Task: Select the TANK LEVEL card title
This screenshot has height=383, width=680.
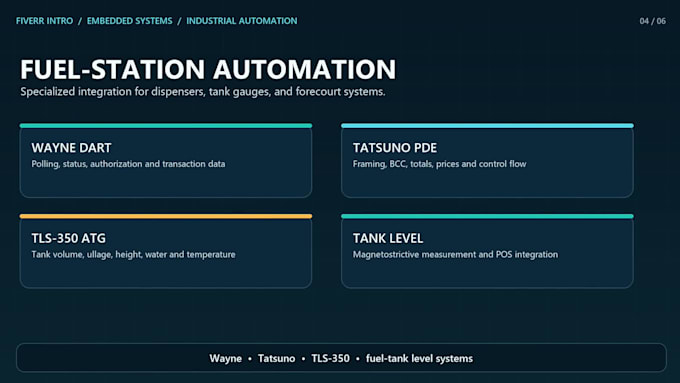Action: coord(388,238)
